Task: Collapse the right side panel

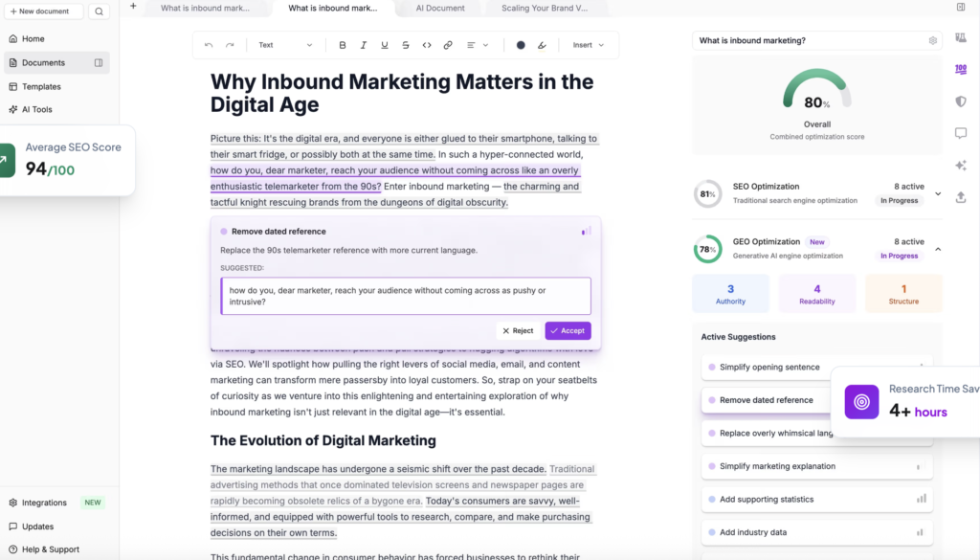Action: click(961, 8)
